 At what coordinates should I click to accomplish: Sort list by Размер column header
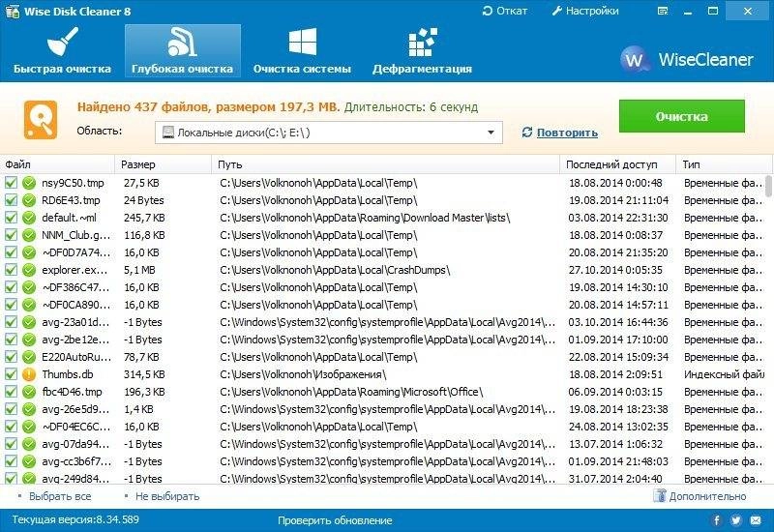[x=164, y=164]
